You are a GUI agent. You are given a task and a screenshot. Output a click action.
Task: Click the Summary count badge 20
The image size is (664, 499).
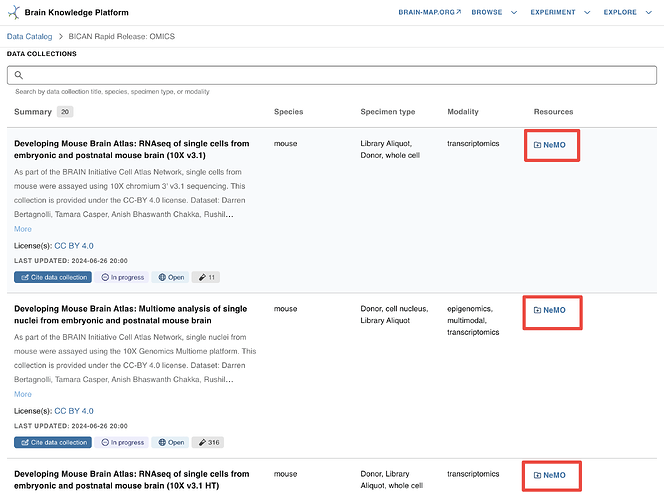65,112
